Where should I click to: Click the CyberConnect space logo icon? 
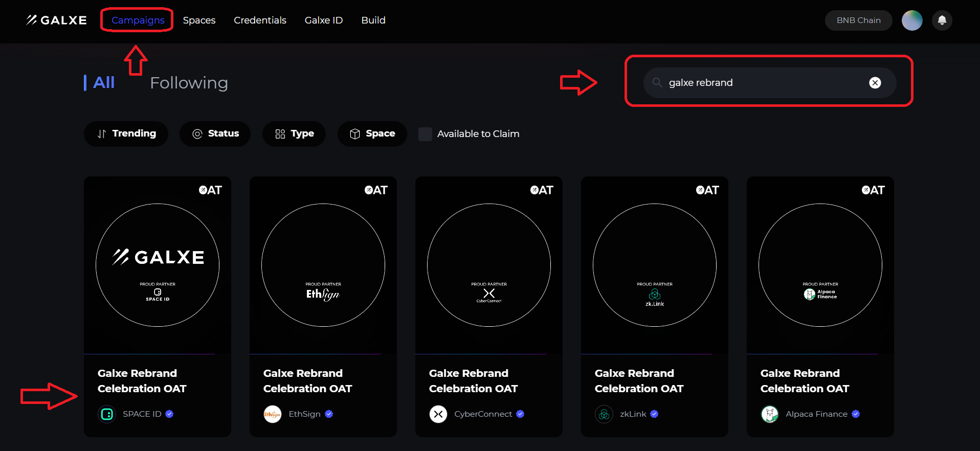(x=438, y=414)
